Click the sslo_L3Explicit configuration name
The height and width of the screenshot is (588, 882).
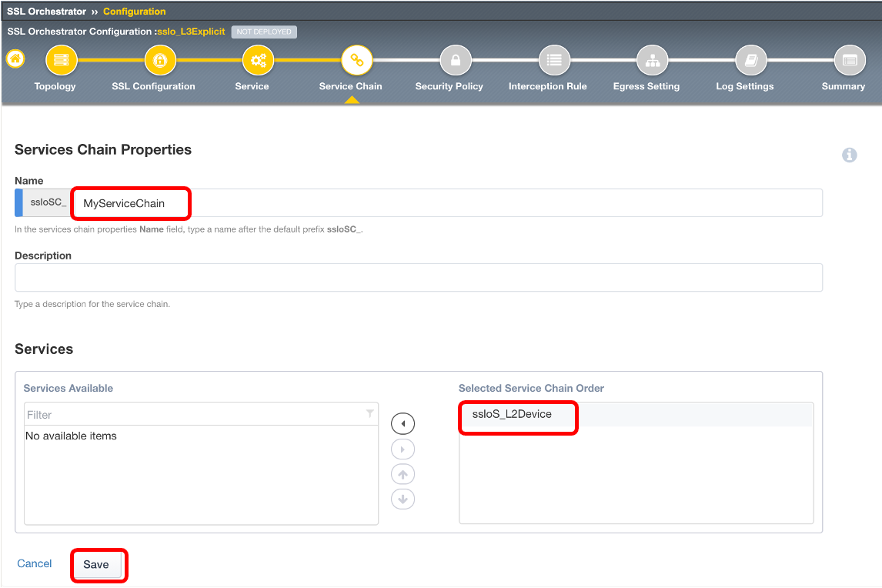point(191,32)
